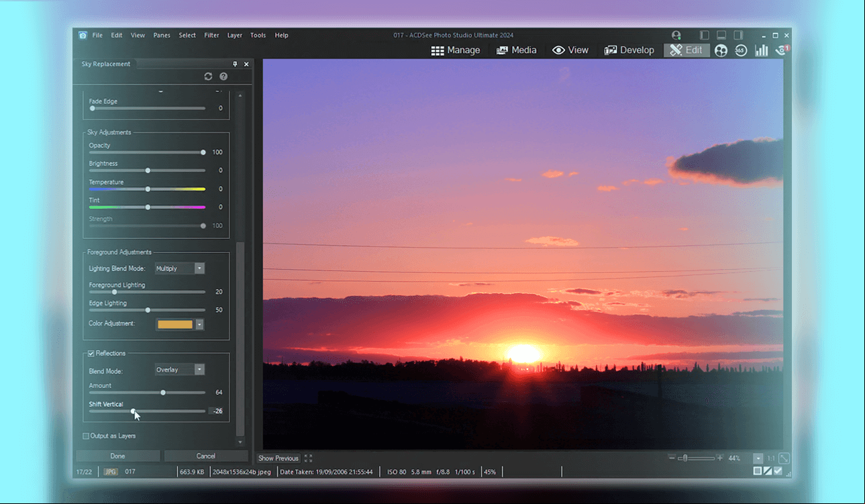Expand the Color Adjustment dropdown arrow
This screenshot has width=865, height=504.
(199, 325)
